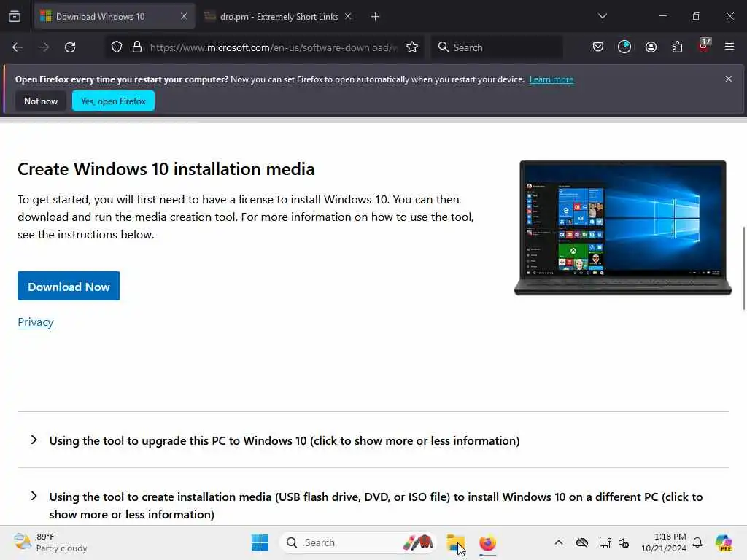747x560 pixels.
Task: Open the Learn more link
Action: 551,79
